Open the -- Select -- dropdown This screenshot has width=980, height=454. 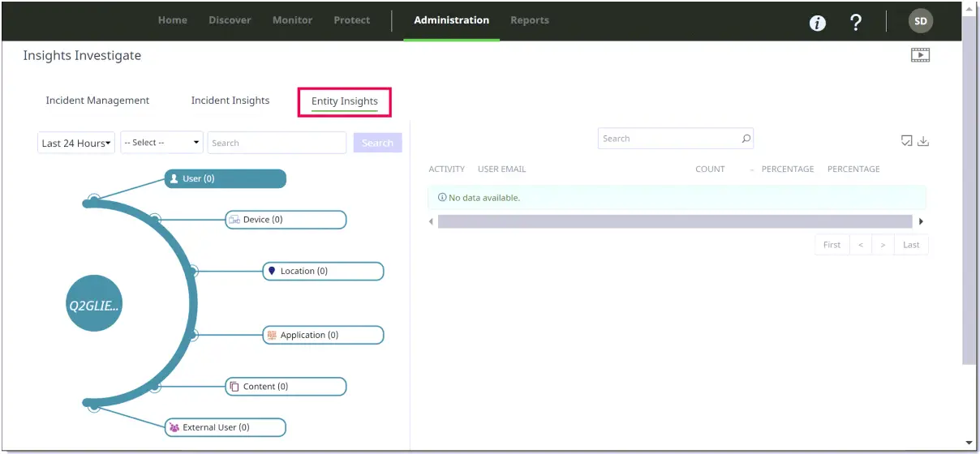(161, 143)
